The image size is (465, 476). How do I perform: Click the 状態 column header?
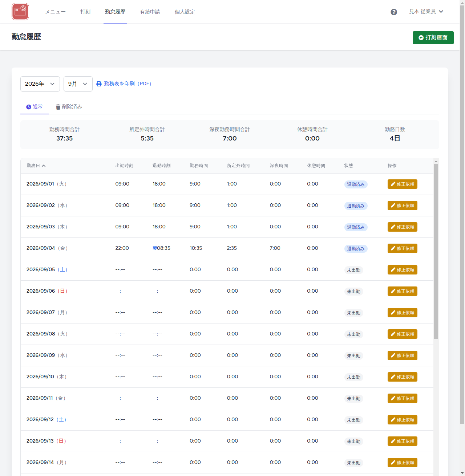(349, 166)
